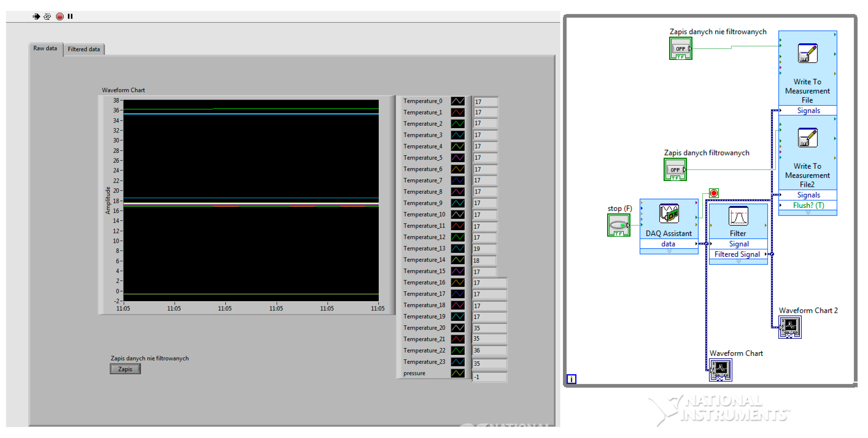
Task: Select the Filter express VI icon
Action: [738, 216]
